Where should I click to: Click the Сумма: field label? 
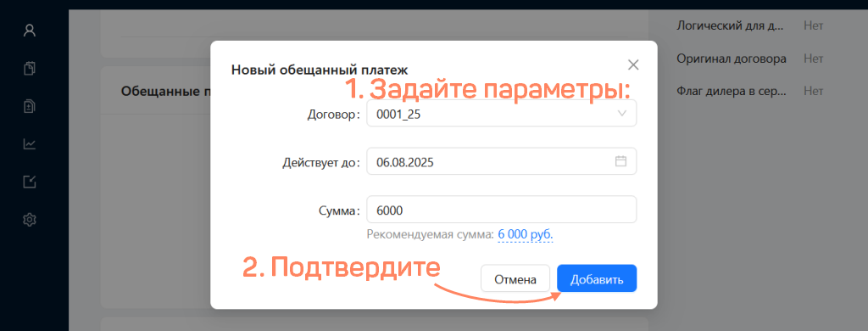340,210
